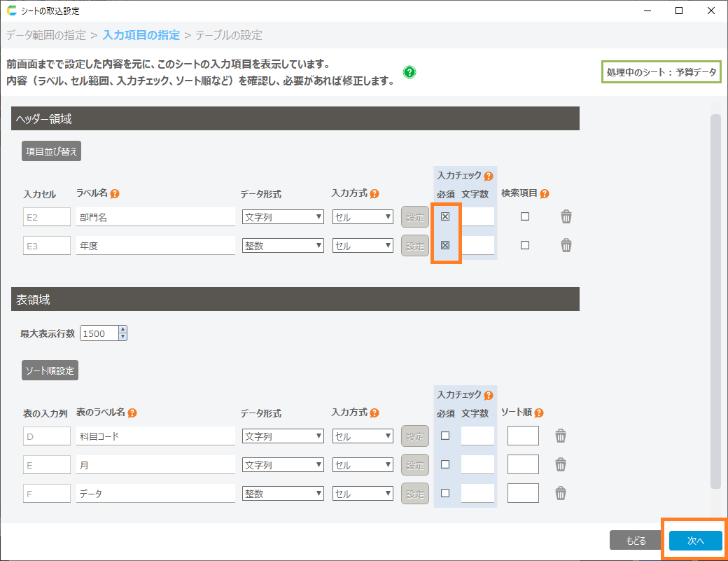Image resolution: width=728 pixels, height=561 pixels.
Task: Click trash icon for 年度 row
Action: (x=566, y=246)
